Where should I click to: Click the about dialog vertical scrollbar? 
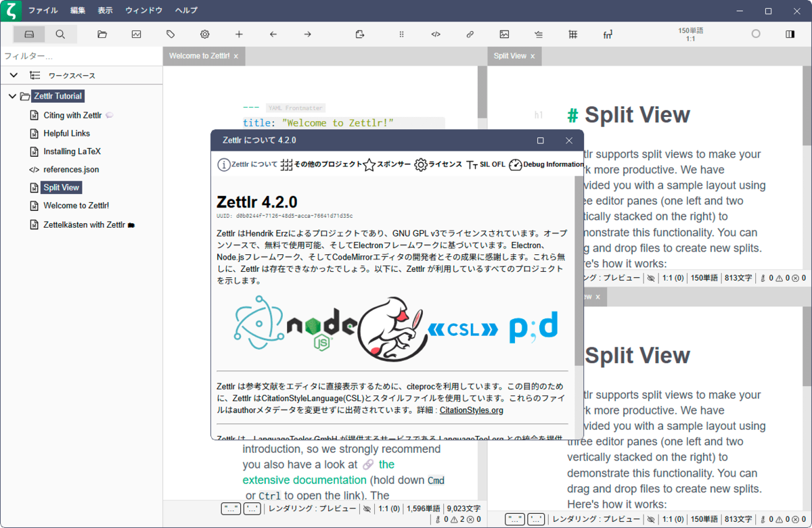coord(579,270)
